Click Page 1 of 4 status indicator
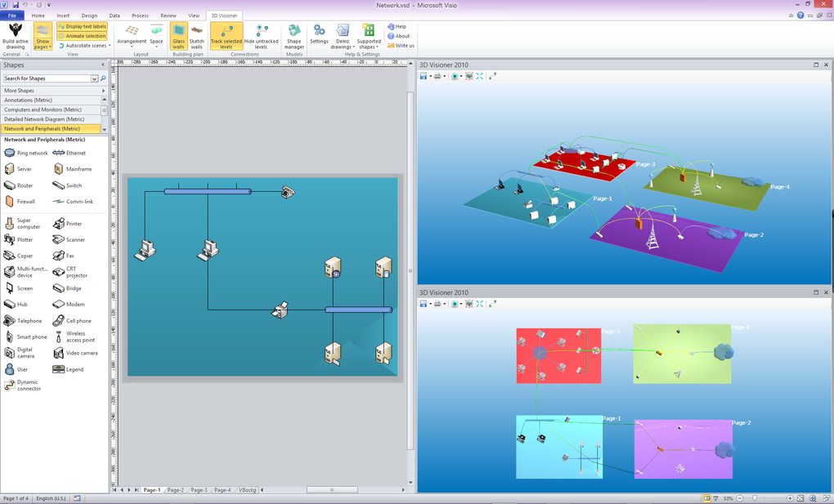 coord(16,498)
